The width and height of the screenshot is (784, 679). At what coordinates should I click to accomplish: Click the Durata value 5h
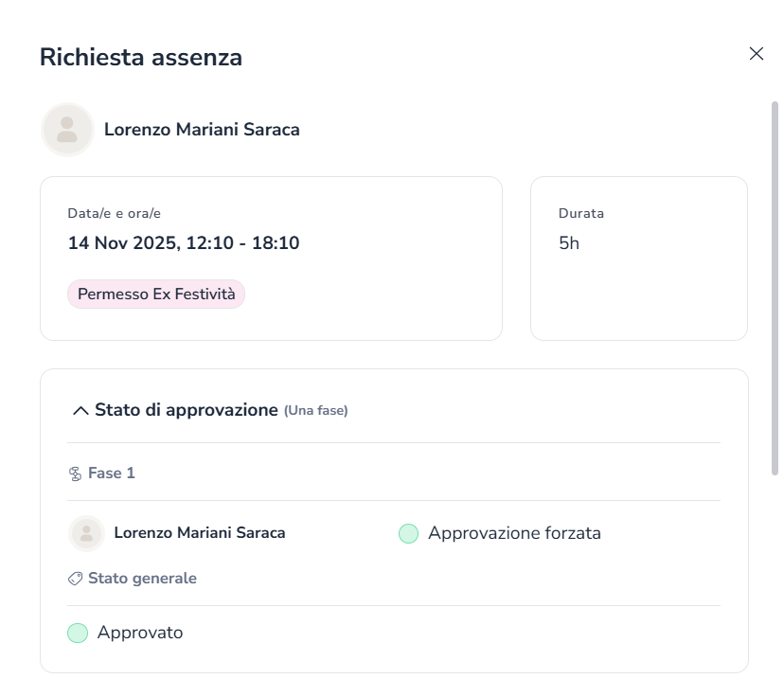pos(569,243)
